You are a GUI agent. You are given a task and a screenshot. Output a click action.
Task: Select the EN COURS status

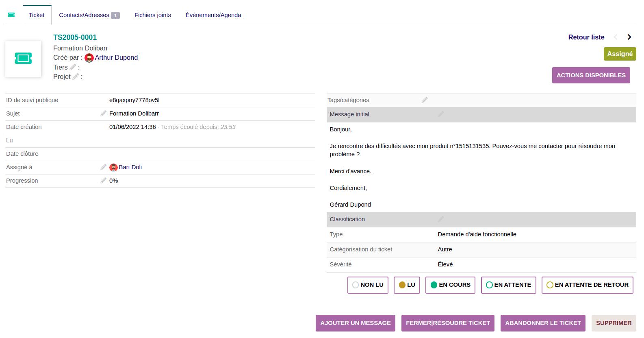(x=450, y=285)
